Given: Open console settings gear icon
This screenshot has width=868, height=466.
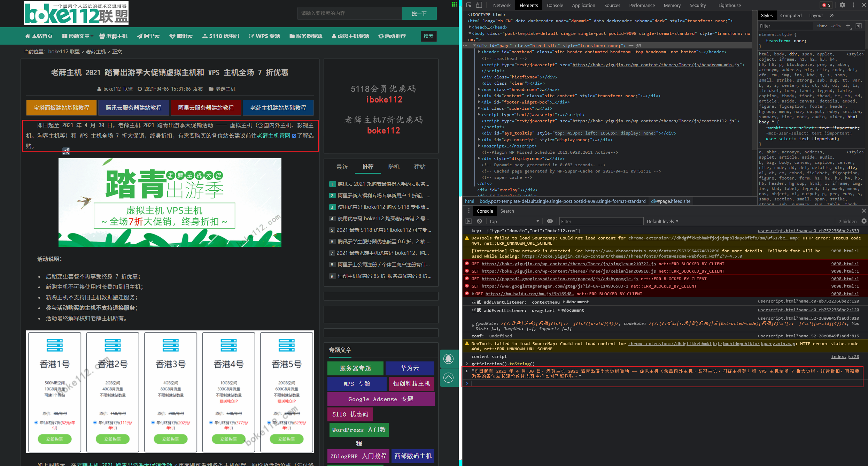Looking at the screenshot, I should point(864,221).
